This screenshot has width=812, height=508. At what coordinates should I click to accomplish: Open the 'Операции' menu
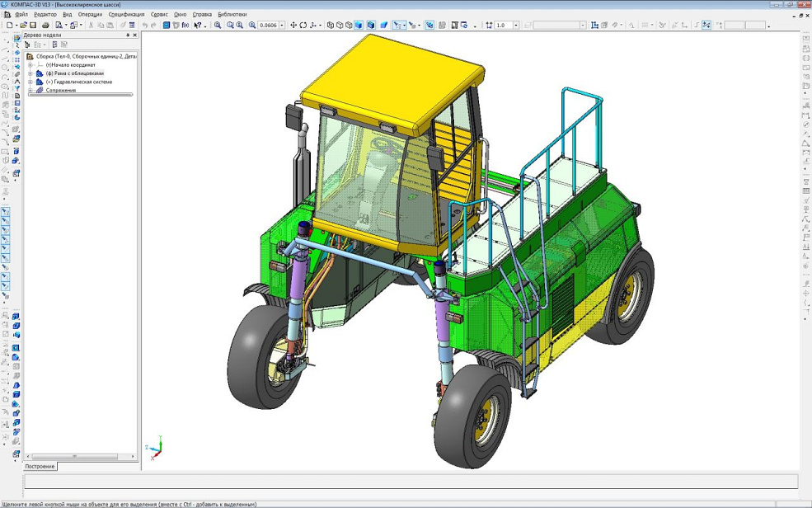pos(90,14)
